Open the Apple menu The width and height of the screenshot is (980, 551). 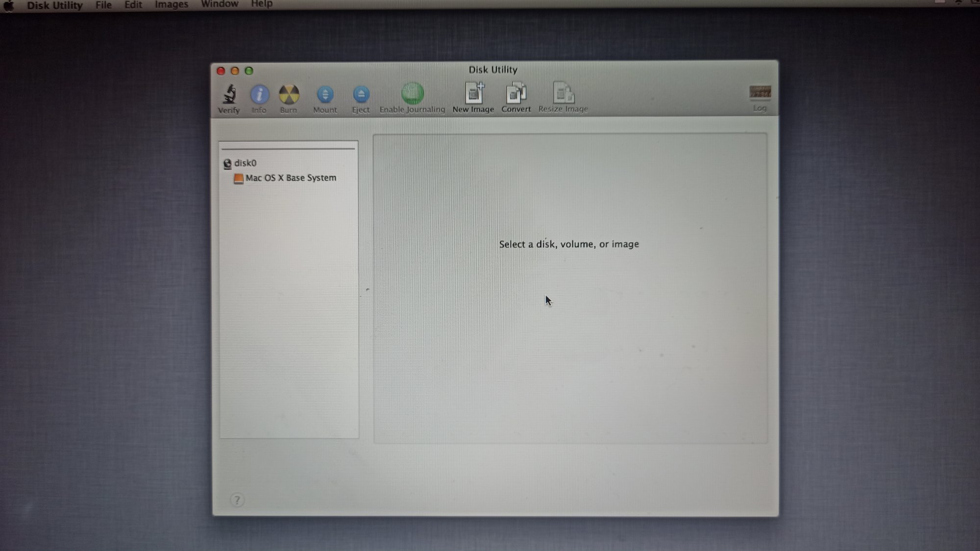pyautogui.click(x=9, y=6)
